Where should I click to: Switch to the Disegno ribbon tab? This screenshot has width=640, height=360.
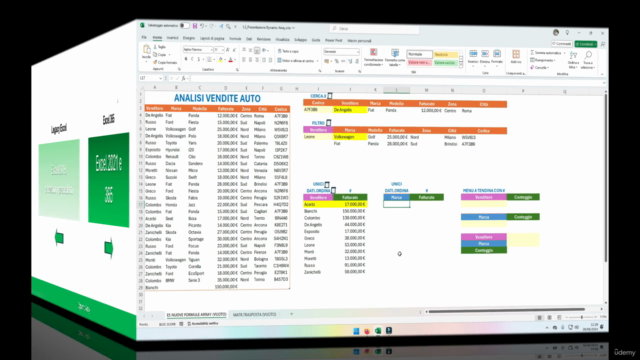(x=189, y=38)
